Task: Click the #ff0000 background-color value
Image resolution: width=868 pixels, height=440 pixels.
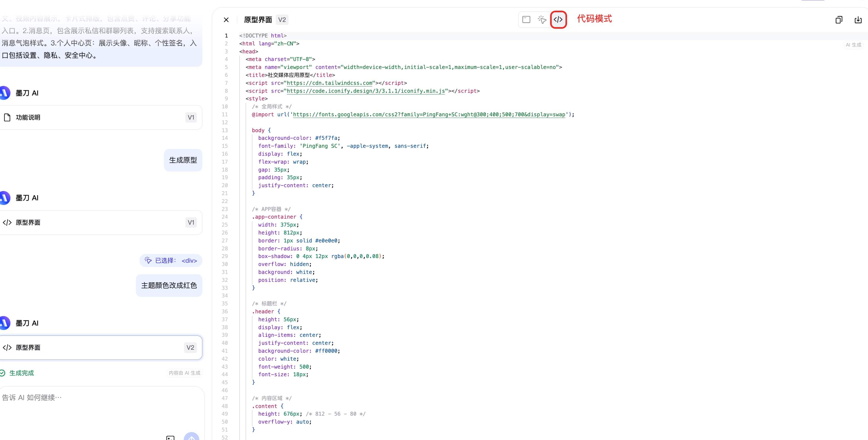Action: 326,351
